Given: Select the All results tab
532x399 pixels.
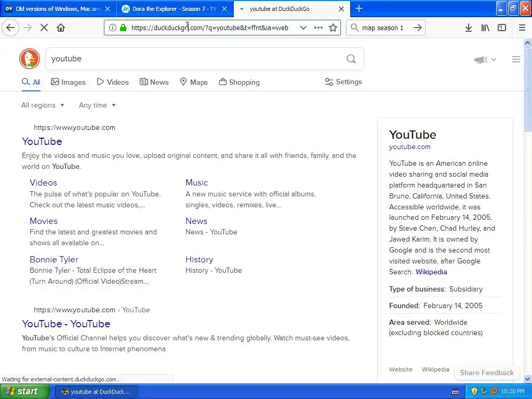Looking at the screenshot, I should pyautogui.click(x=31, y=82).
